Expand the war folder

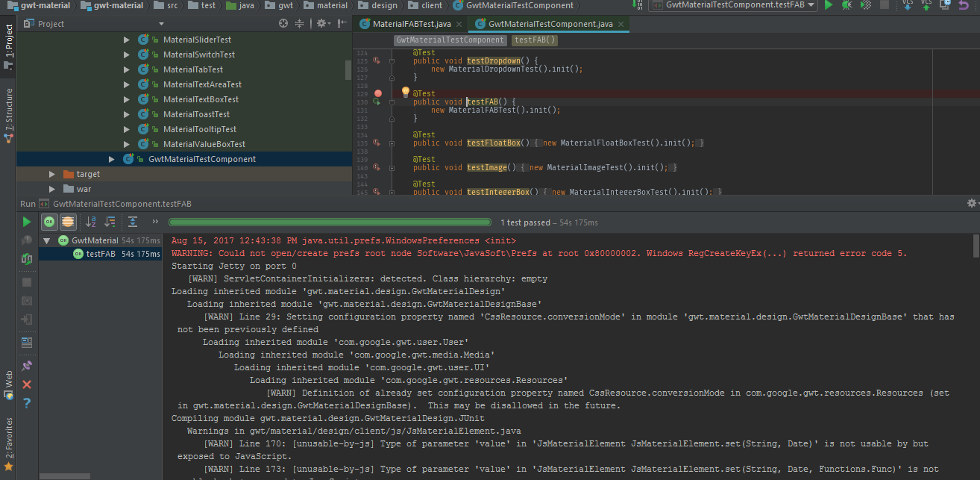(x=52, y=189)
